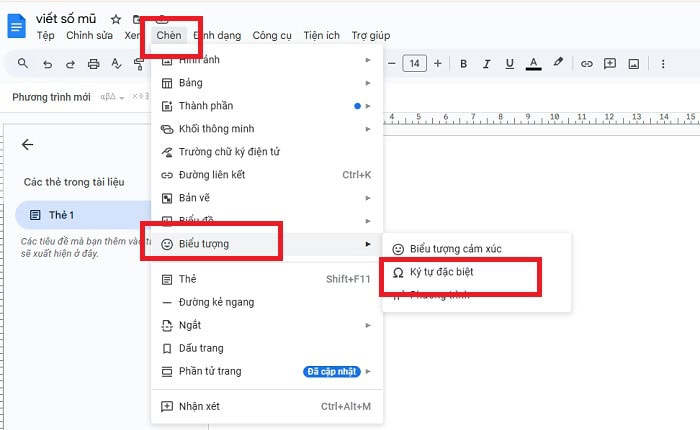Open the highlight color pen tool

(558, 63)
